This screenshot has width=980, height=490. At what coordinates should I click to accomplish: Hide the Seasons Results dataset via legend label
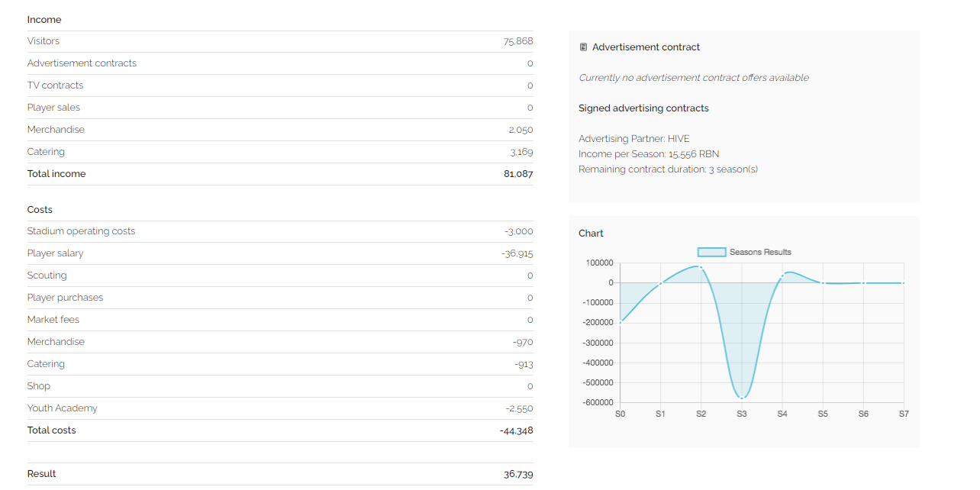tap(759, 252)
